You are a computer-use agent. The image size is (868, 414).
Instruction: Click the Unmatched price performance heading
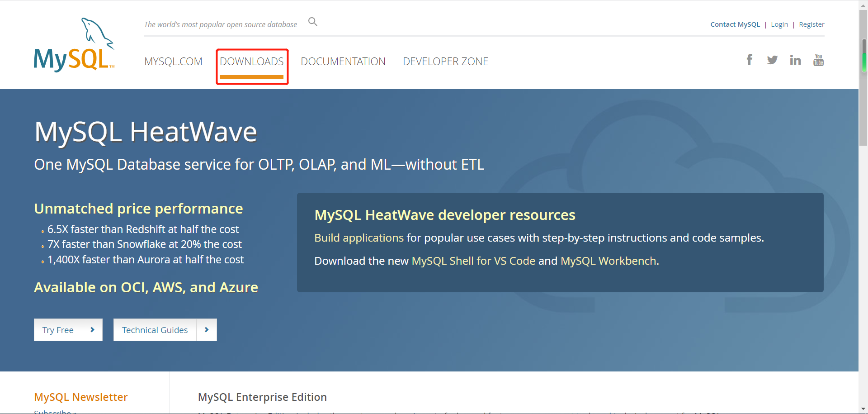pyautogui.click(x=138, y=209)
